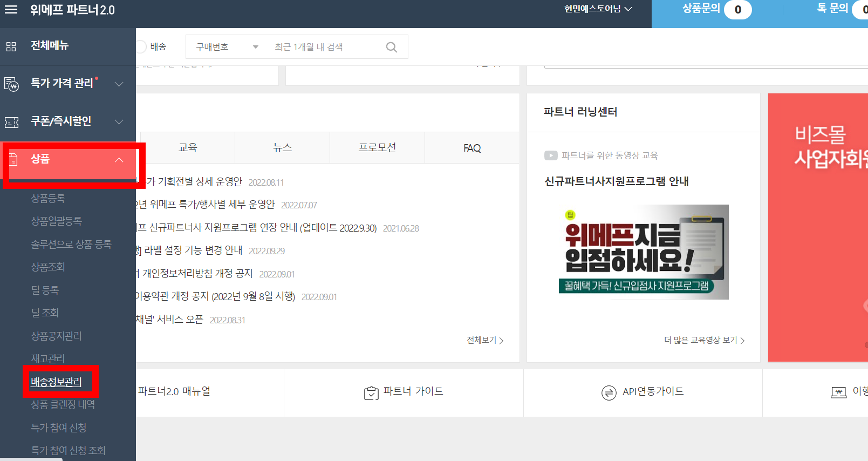This screenshot has width=868, height=461.
Task: Click the 파트너 가이드 link
Action: tap(413, 391)
